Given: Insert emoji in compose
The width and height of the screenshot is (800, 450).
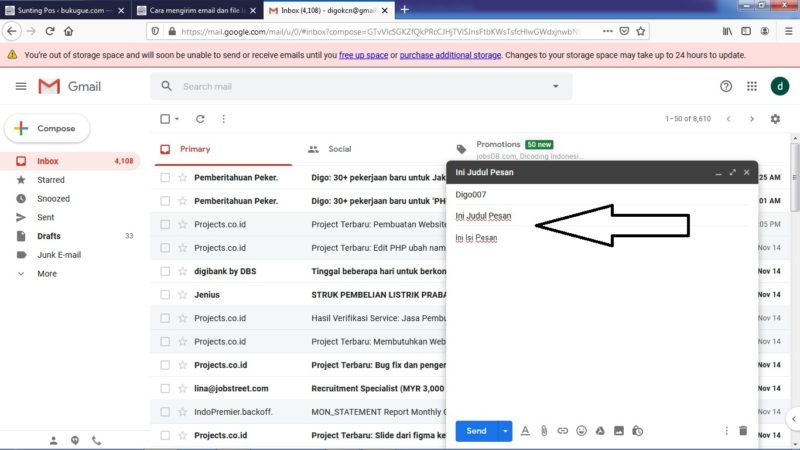Looking at the screenshot, I should coord(581,431).
